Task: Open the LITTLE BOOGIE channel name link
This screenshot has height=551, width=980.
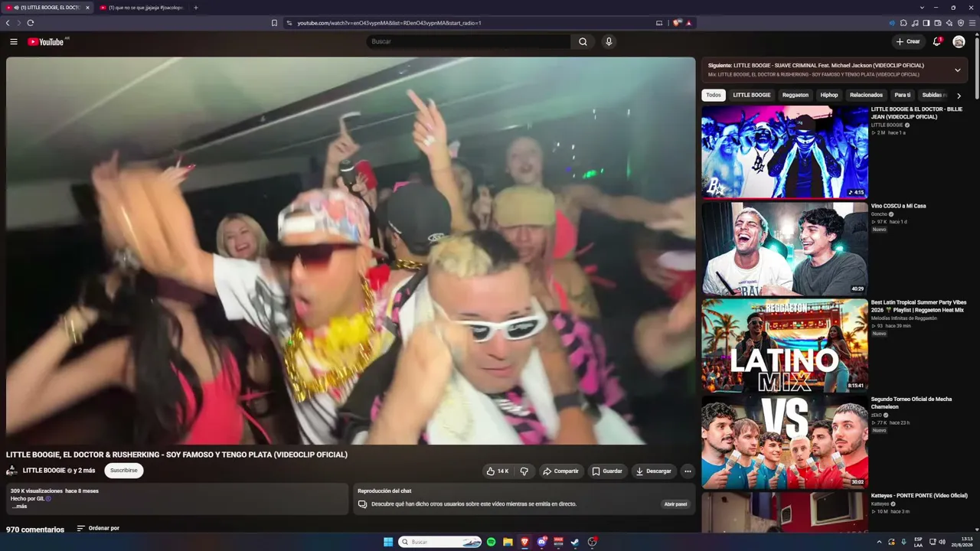Action: click(44, 471)
